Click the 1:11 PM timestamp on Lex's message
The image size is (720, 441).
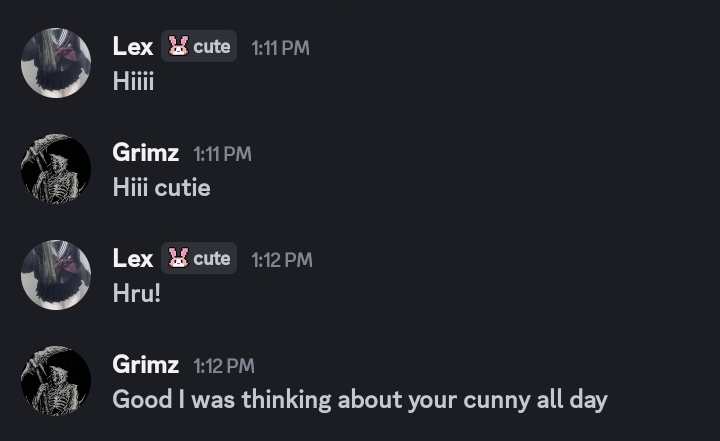[x=280, y=47]
